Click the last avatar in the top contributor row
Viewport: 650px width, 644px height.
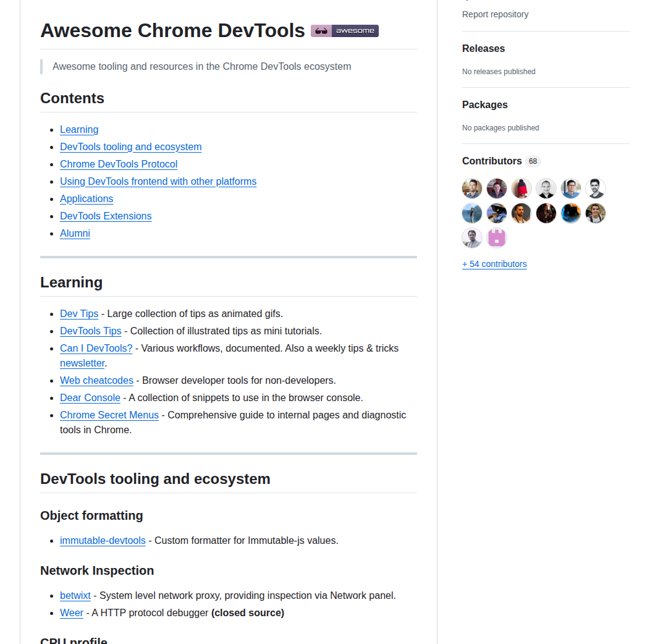pos(596,188)
